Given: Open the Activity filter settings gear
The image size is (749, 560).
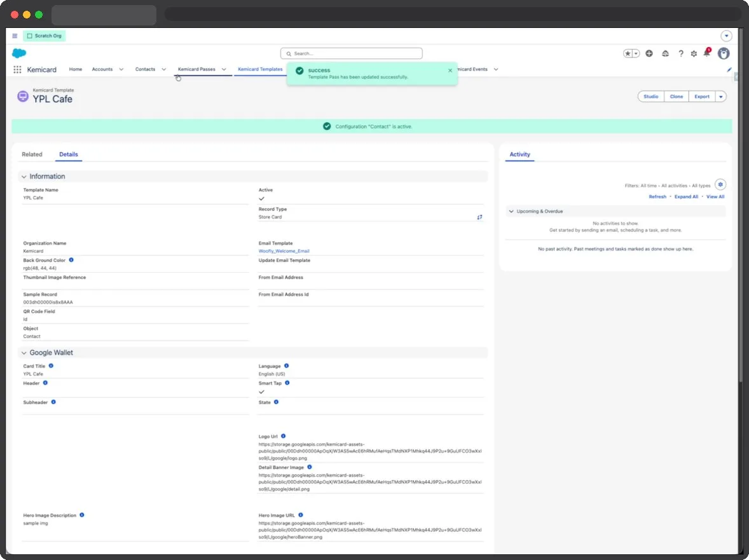Looking at the screenshot, I should pos(720,185).
